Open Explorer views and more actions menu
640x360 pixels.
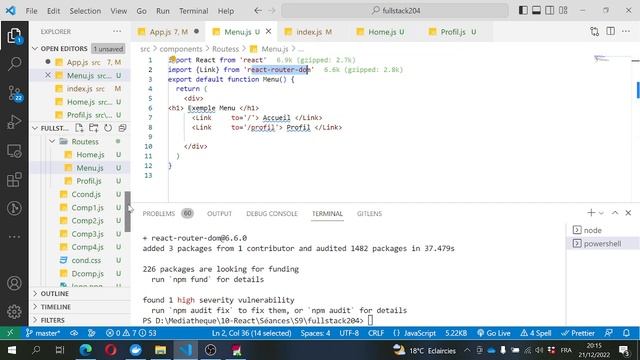(x=117, y=31)
